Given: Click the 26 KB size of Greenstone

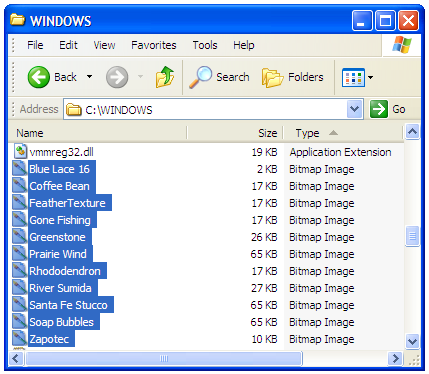Looking at the screenshot, I should coord(264,237).
